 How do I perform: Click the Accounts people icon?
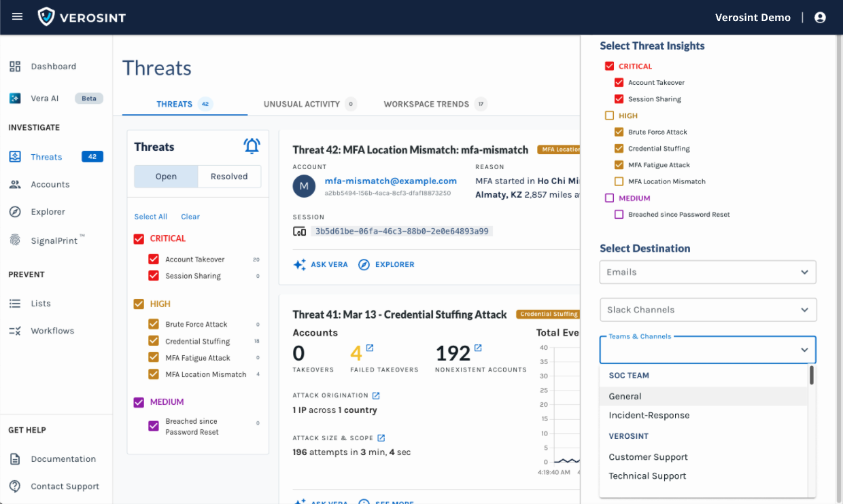click(15, 185)
